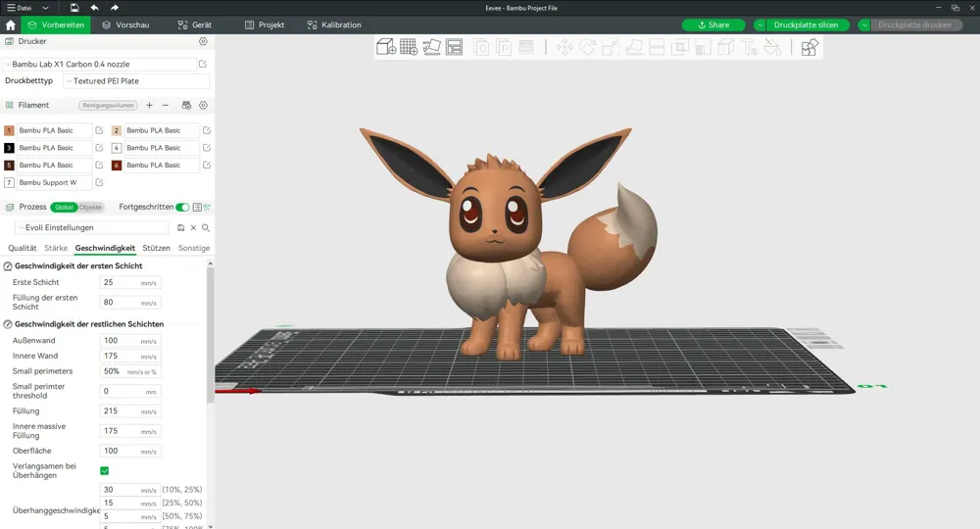
Task: Click filament 6 dark red color swatch
Action: tap(117, 166)
